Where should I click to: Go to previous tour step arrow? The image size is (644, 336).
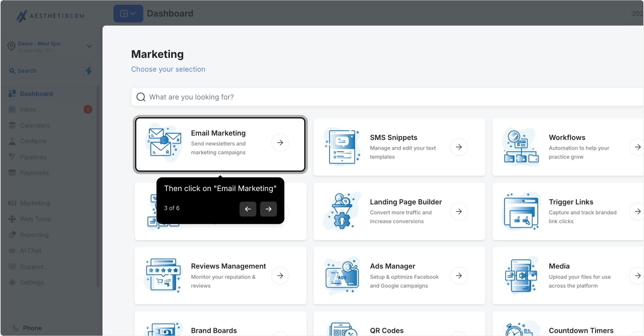[x=248, y=209]
